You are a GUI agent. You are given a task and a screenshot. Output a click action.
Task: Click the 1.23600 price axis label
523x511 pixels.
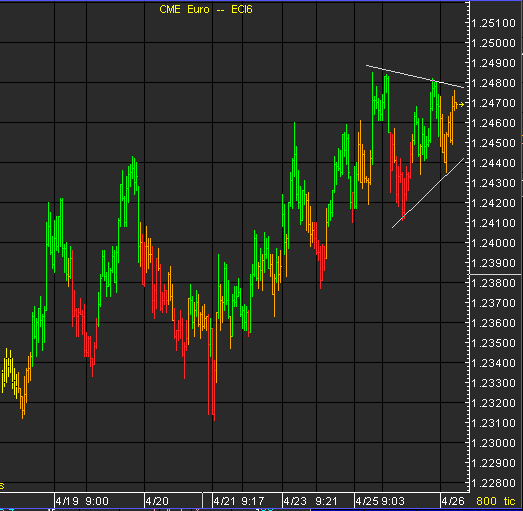(494, 324)
